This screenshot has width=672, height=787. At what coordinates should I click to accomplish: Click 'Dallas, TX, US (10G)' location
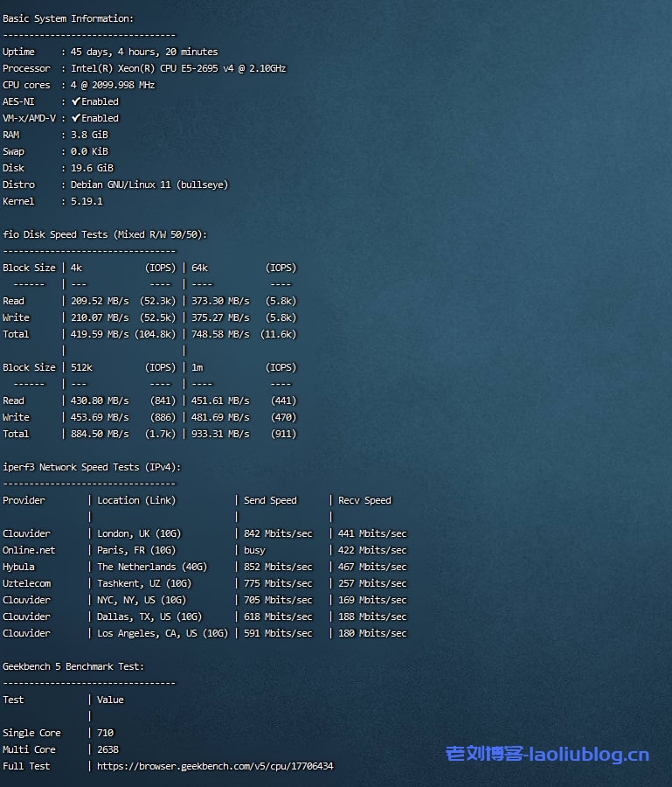point(149,616)
